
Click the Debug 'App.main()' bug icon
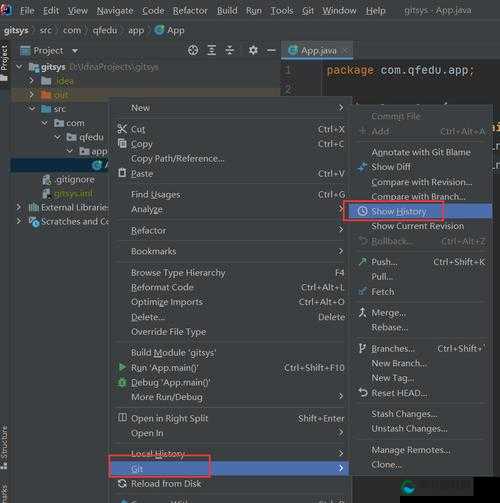122,382
